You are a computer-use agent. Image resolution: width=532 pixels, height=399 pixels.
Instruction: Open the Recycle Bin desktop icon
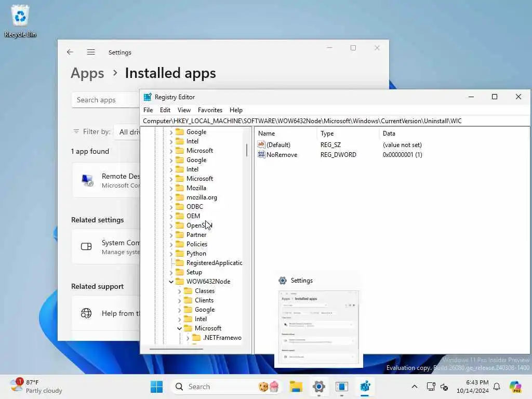pos(20,21)
